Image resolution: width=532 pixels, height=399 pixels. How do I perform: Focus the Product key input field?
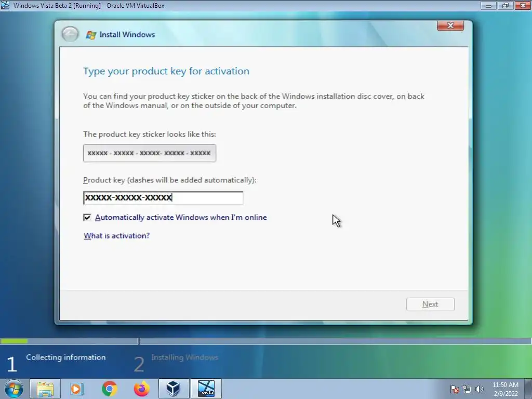[x=163, y=198]
